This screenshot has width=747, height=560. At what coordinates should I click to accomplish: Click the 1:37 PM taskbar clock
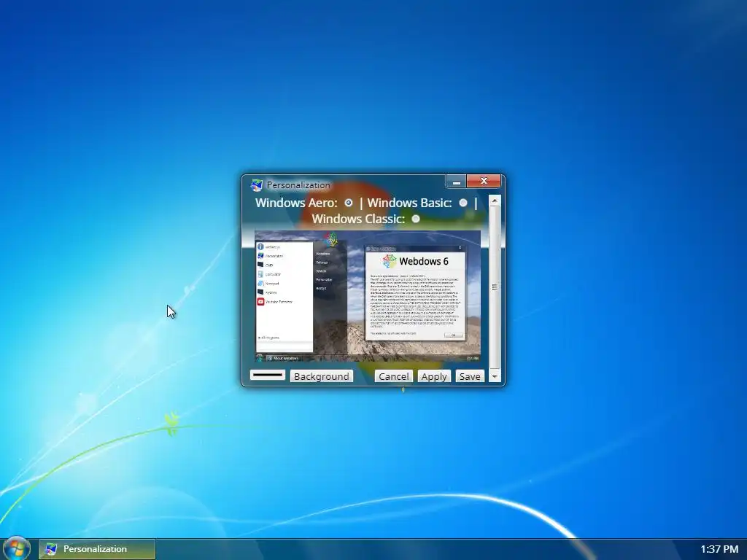click(719, 549)
